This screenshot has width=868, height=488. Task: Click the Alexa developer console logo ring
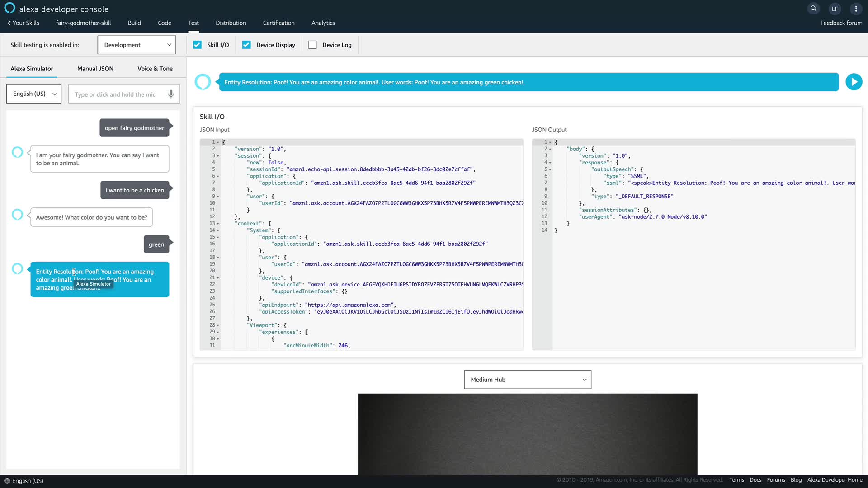click(x=9, y=8)
